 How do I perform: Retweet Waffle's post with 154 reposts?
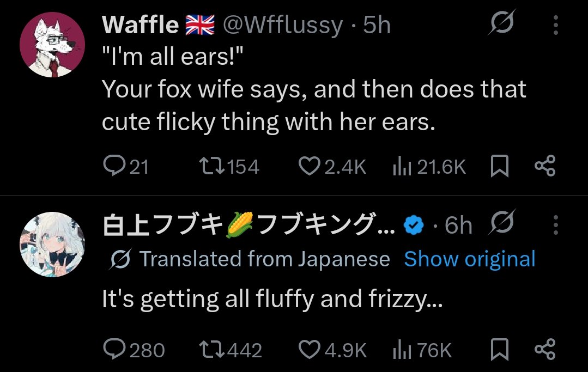[x=211, y=167]
